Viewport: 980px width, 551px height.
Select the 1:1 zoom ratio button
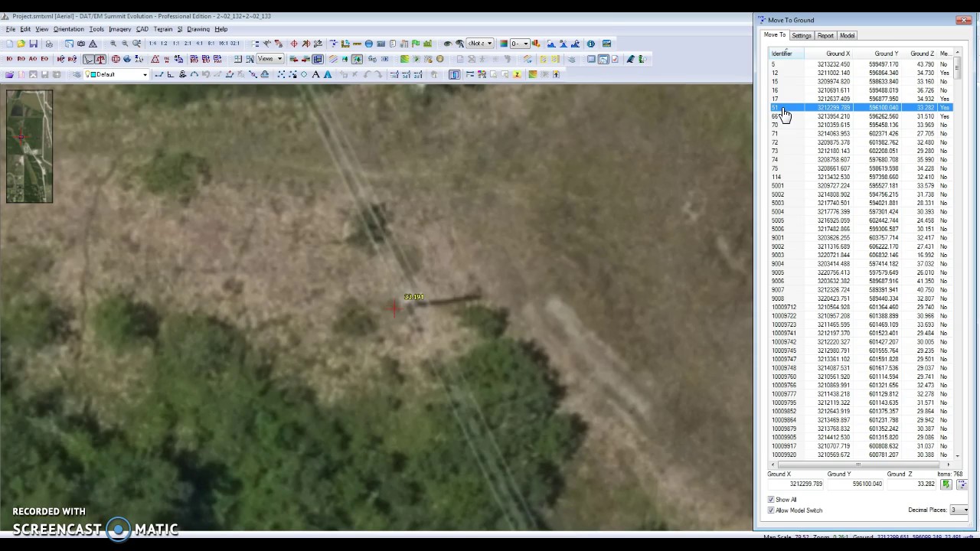point(176,44)
